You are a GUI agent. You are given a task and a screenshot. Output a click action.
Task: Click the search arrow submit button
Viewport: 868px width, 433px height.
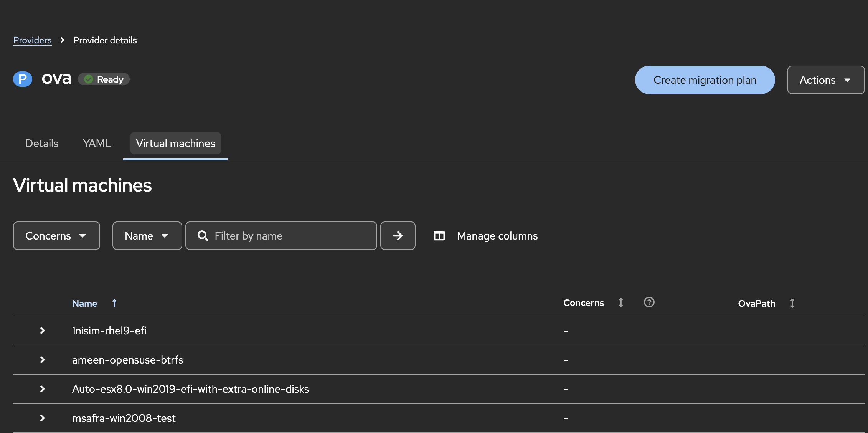398,236
